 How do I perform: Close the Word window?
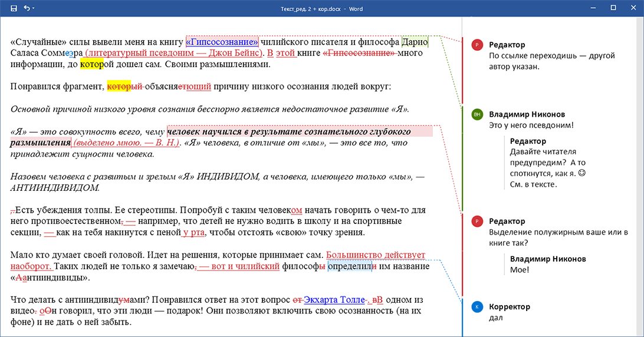click(x=633, y=8)
